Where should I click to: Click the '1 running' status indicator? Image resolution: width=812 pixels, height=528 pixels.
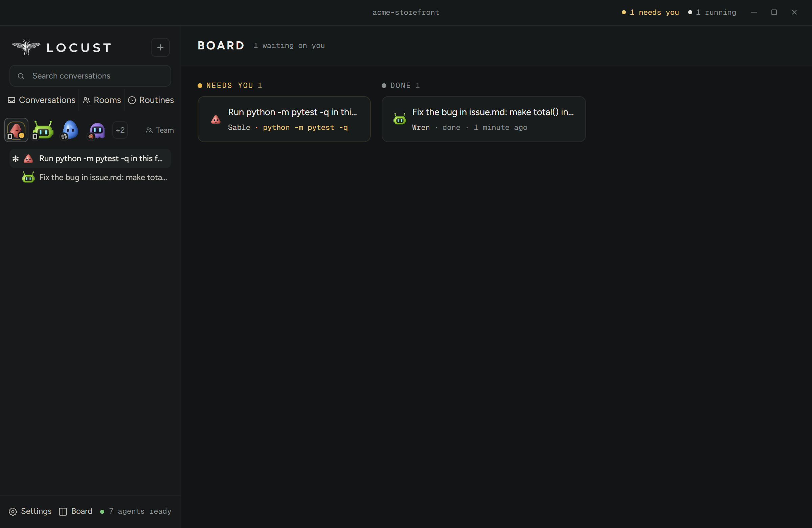click(712, 12)
